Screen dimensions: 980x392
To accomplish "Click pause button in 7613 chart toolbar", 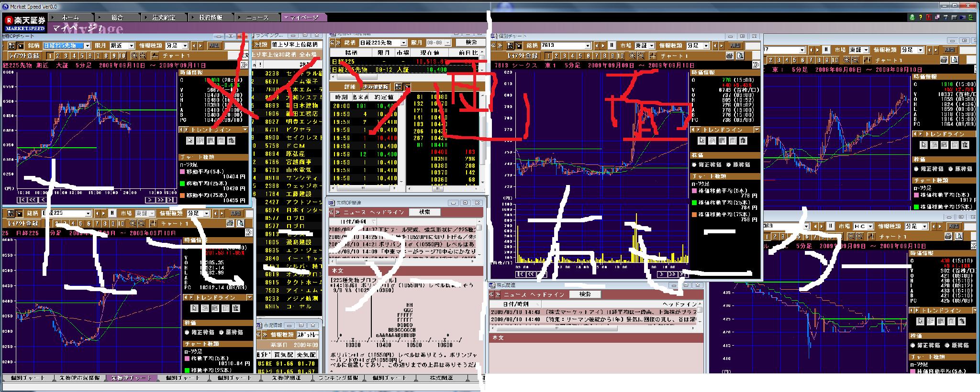I will (612, 46).
